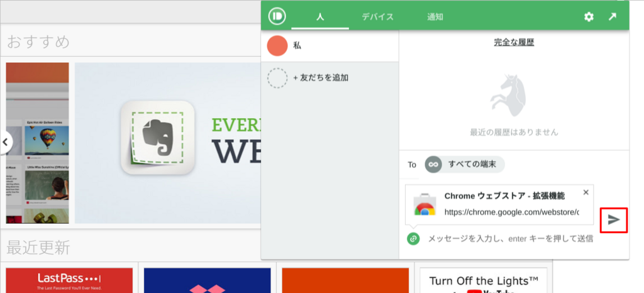Send the push with paper plane icon

[x=614, y=220]
